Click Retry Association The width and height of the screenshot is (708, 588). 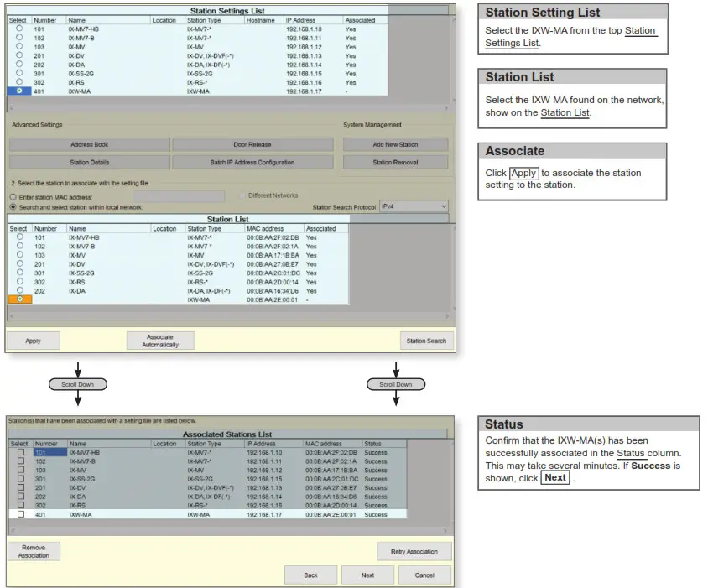click(414, 551)
